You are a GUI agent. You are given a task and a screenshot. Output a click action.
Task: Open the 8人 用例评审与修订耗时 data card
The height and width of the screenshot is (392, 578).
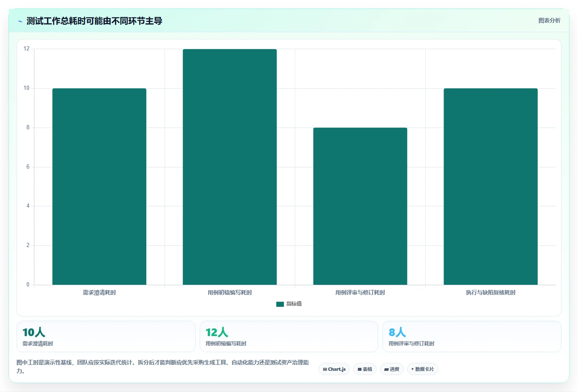[472, 336]
